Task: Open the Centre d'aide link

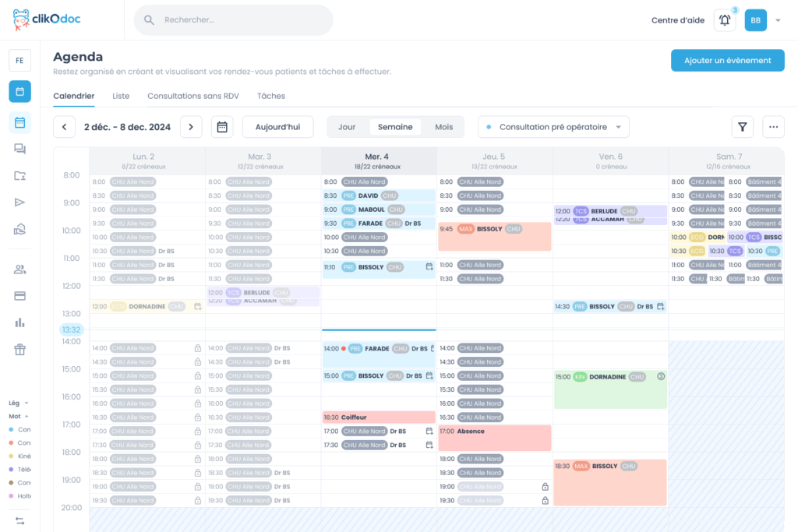Action: click(678, 20)
